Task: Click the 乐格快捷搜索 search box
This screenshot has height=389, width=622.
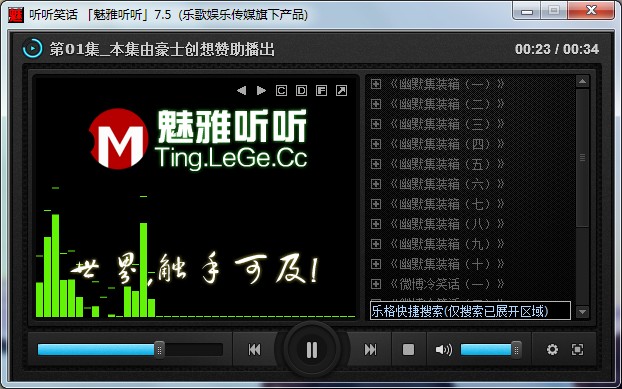Action: [470, 311]
